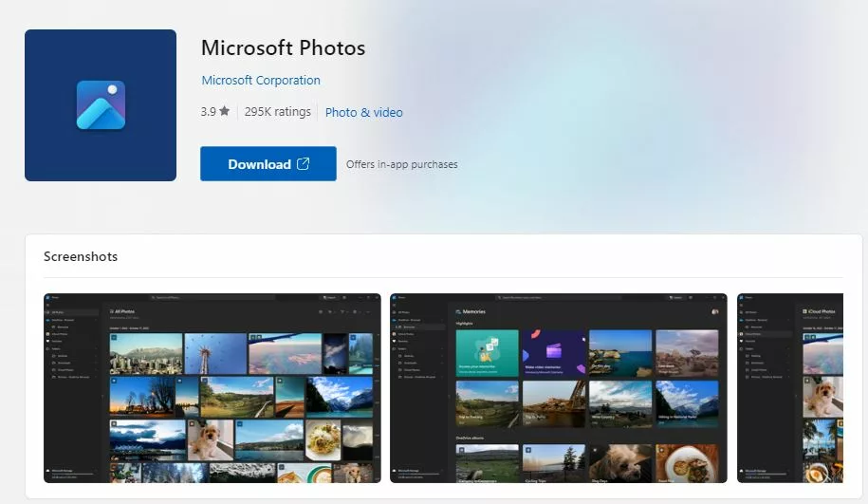Open the Microsoft Corporation publisher link
Image resolution: width=868 pixels, height=504 pixels.
pos(261,81)
